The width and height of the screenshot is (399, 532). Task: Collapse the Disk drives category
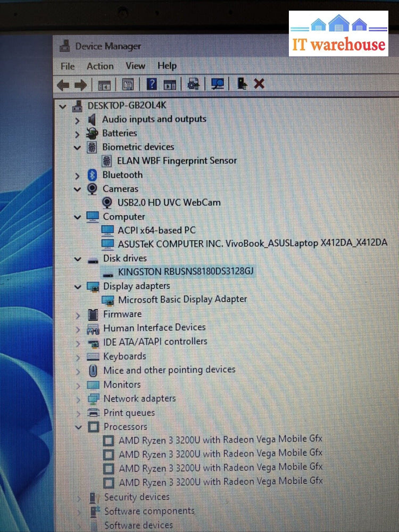coord(78,259)
